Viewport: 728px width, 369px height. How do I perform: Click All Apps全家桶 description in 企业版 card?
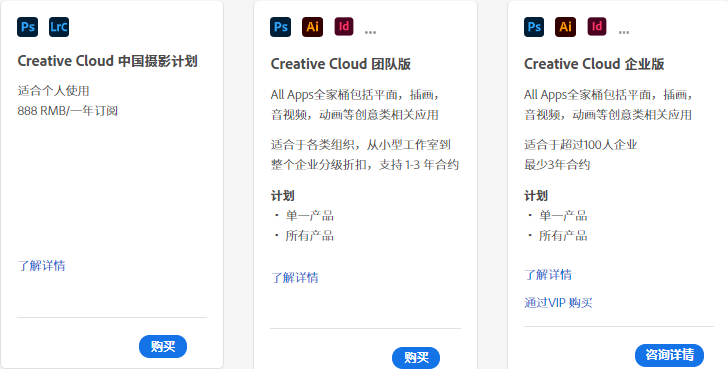pos(609,104)
